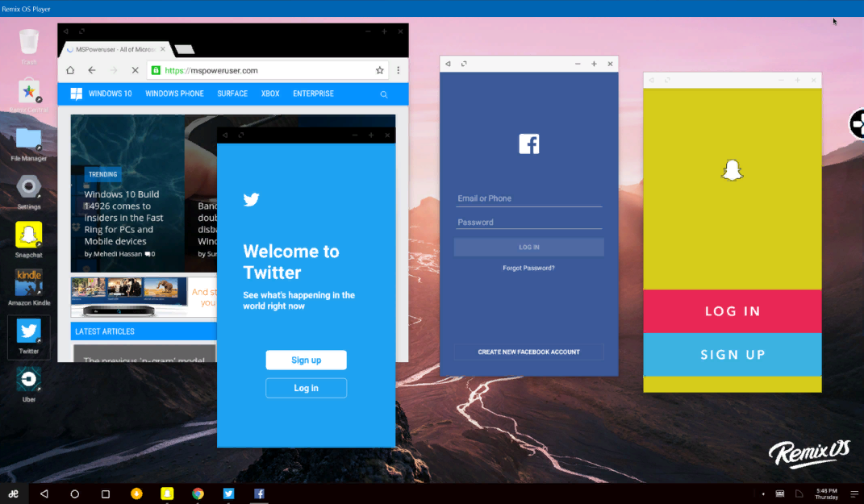This screenshot has height=504, width=864.
Task: Open the WINDOWS PHONE site menu
Action: (x=175, y=94)
